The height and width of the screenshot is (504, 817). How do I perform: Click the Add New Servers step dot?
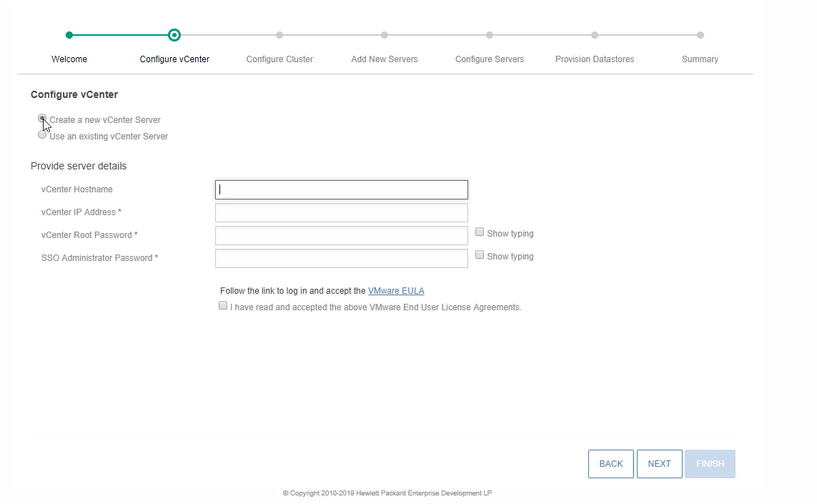(x=385, y=35)
